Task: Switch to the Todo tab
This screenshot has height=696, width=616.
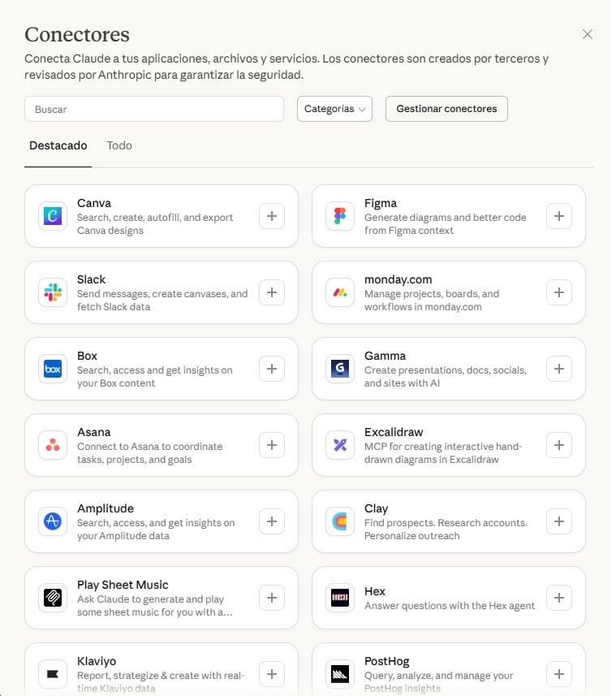Action: (x=119, y=145)
